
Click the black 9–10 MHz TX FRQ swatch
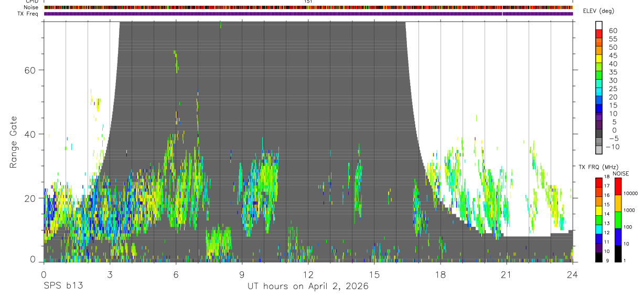point(599,257)
